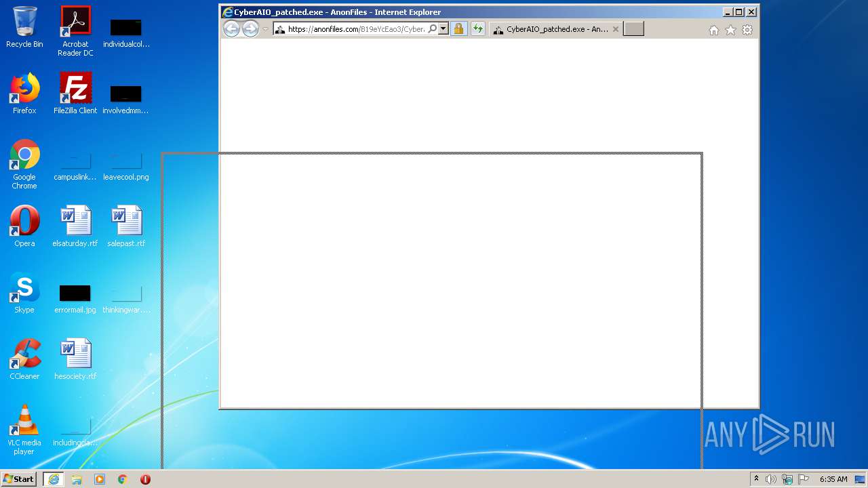Select the individualcol... desktop file

coord(126,33)
